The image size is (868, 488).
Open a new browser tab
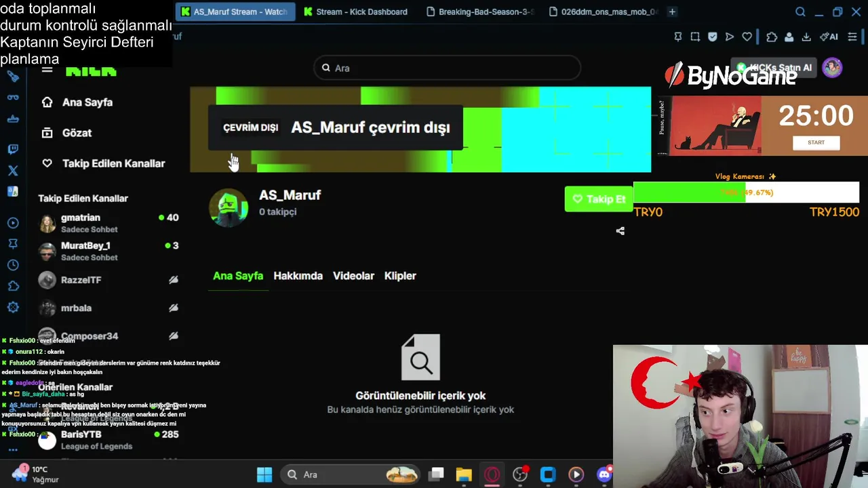[672, 12]
